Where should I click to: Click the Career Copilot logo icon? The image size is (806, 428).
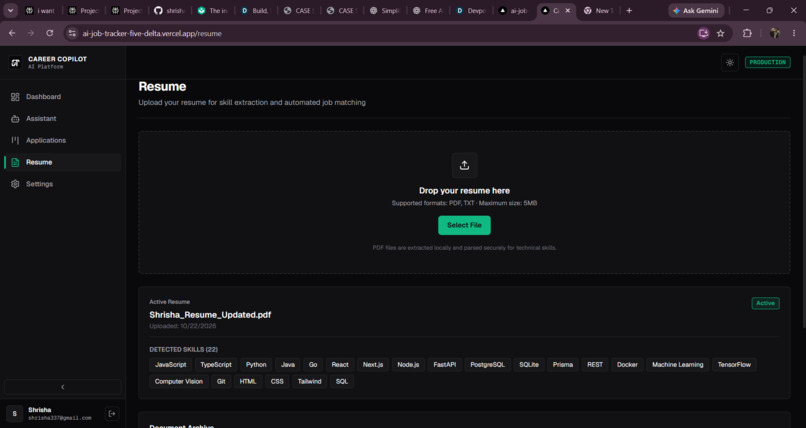(15, 63)
